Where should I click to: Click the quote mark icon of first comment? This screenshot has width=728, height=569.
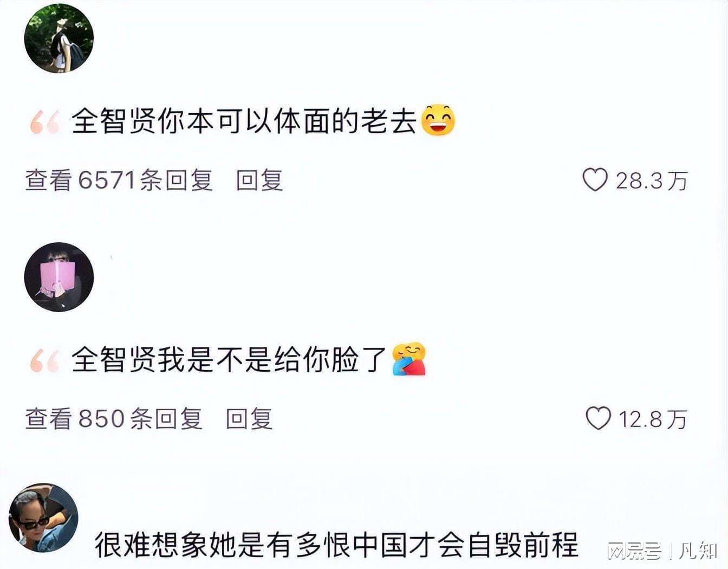coord(45,122)
